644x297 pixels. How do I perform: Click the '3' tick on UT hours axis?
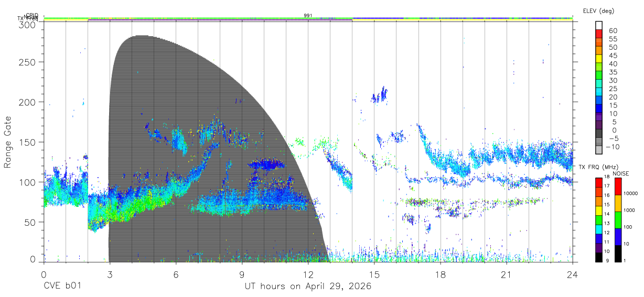click(109, 274)
